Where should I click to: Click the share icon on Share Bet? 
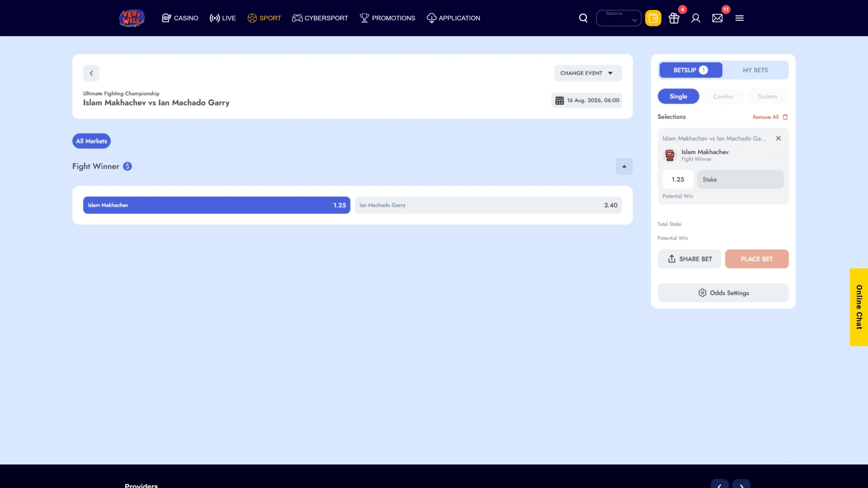672,259
